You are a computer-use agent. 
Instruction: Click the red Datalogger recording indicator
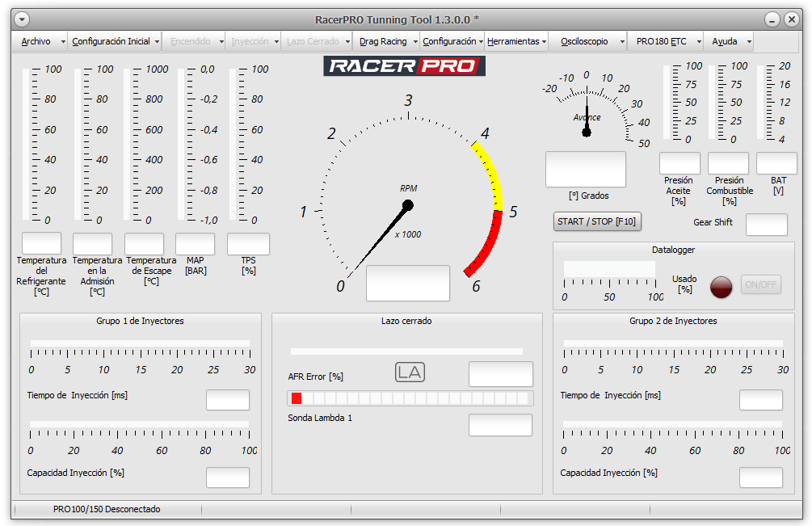point(721,287)
